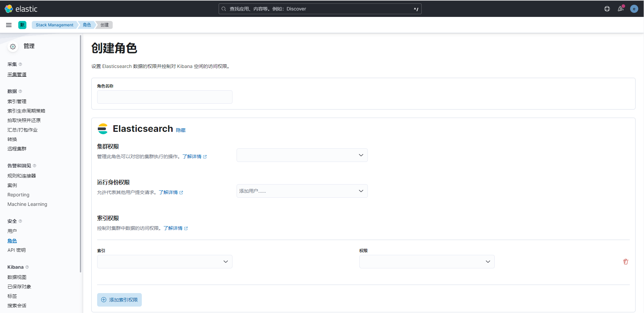The width and height of the screenshot is (644, 313).
Task: Click the info icon next to 数据
Action: (x=20, y=91)
